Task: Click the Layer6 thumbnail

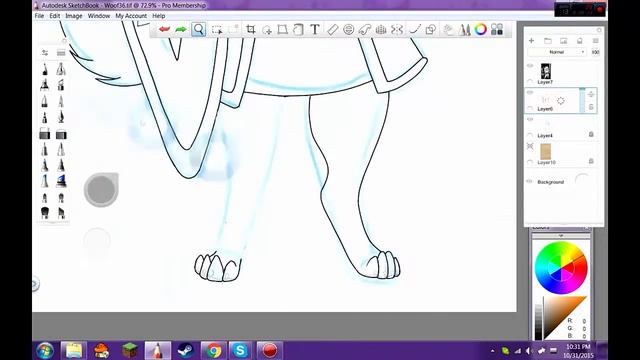Action: click(546, 100)
